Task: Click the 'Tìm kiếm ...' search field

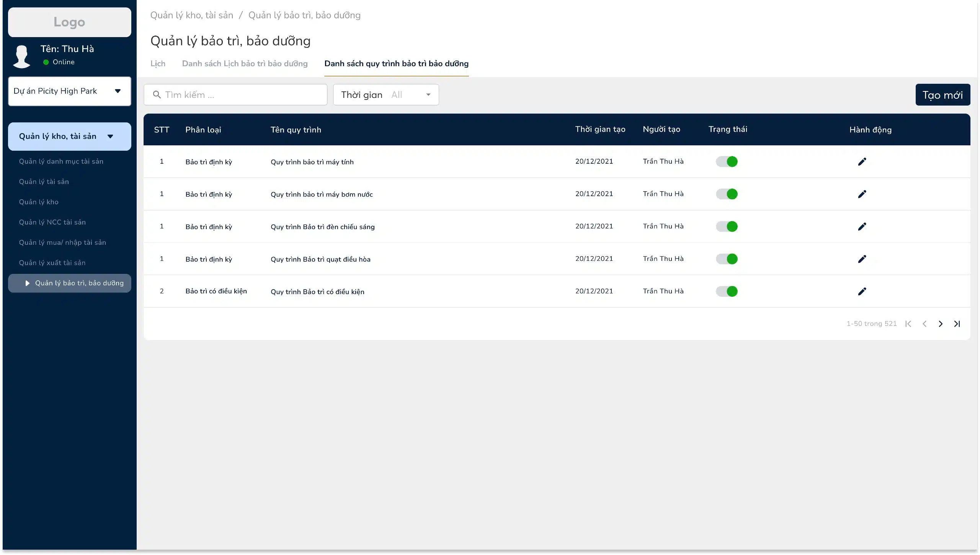Action: point(235,95)
